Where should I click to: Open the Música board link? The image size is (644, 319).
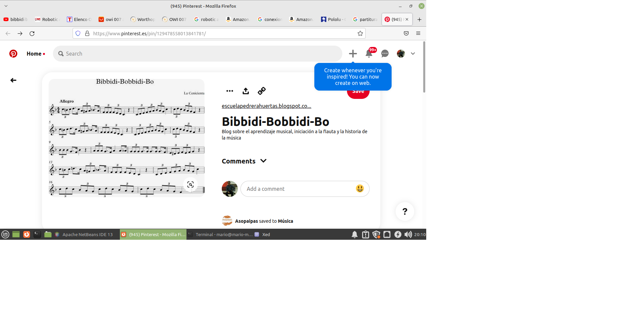[x=285, y=221]
